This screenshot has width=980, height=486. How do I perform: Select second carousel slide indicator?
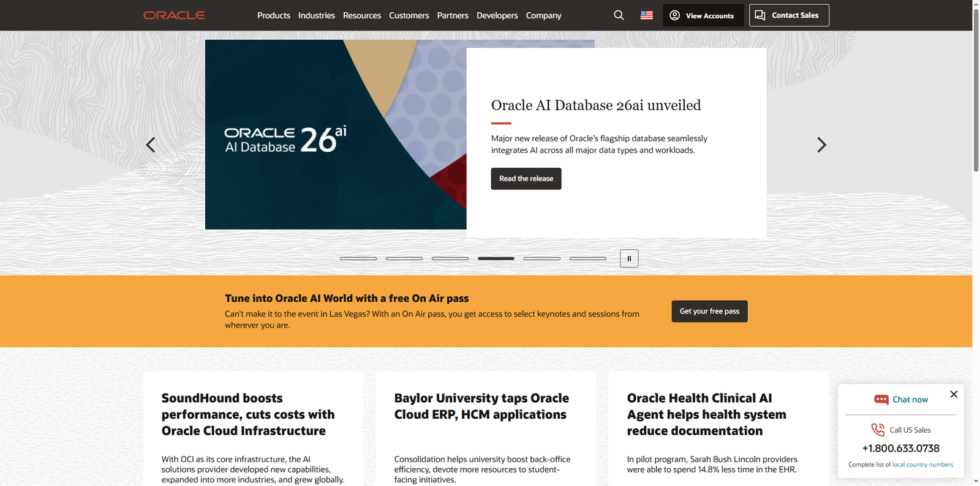(x=404, y=258)
